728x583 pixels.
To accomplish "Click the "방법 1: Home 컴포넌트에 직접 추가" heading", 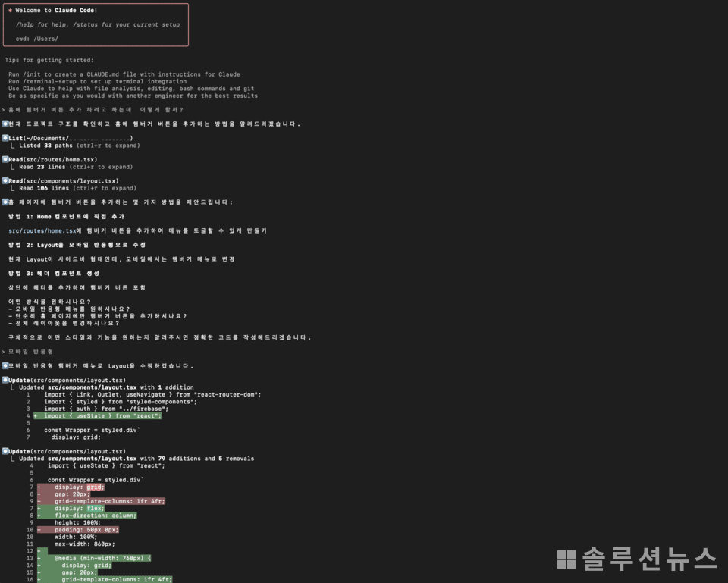I will click(x=67, y=217).
